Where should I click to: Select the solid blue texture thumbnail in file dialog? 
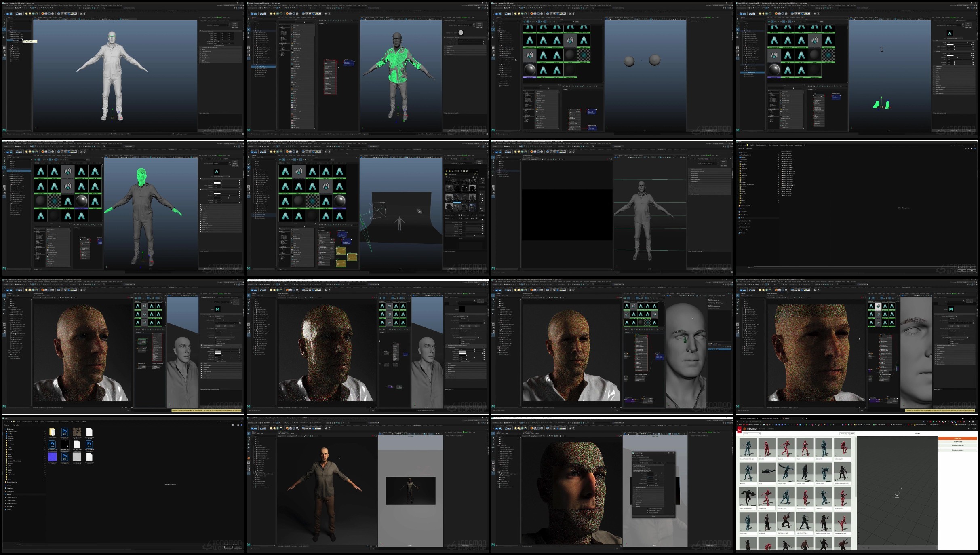pos(52,457)
